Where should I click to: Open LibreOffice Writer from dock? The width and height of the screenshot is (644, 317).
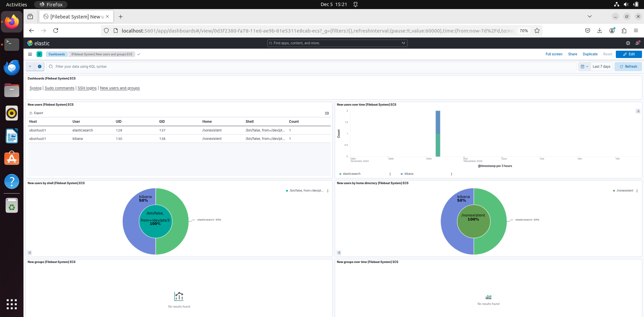point(12,136)
